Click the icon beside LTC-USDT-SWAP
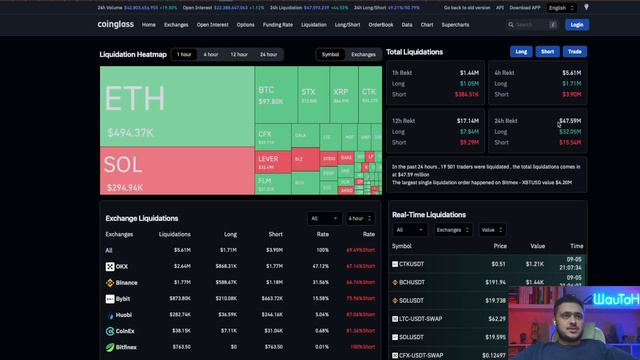This screenshot has height=360, width=640. 395,319
